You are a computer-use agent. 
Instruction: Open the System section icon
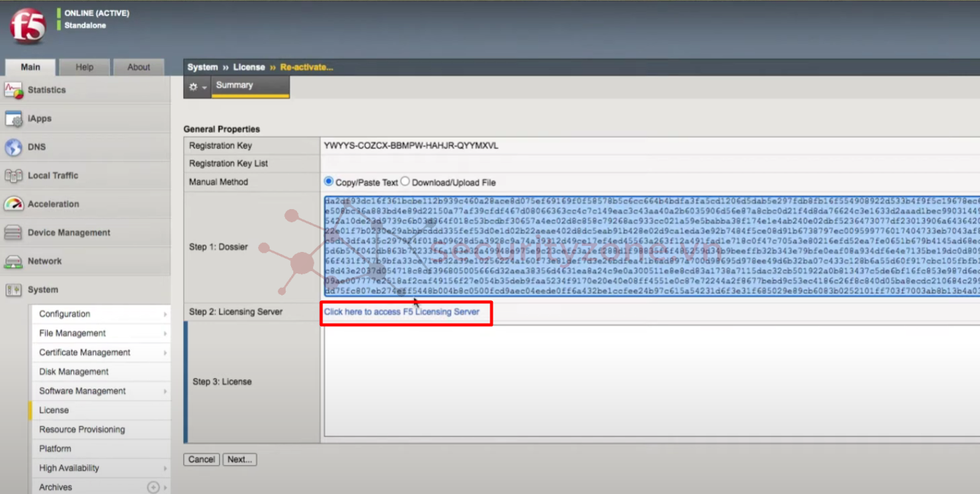(14, 290)
